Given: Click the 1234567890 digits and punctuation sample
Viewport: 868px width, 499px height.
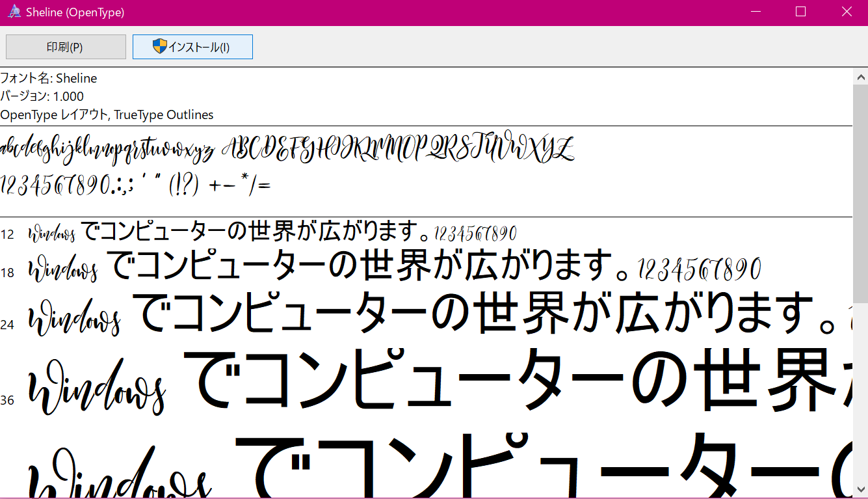Looking at the screenshot, I should coord(135,185).
